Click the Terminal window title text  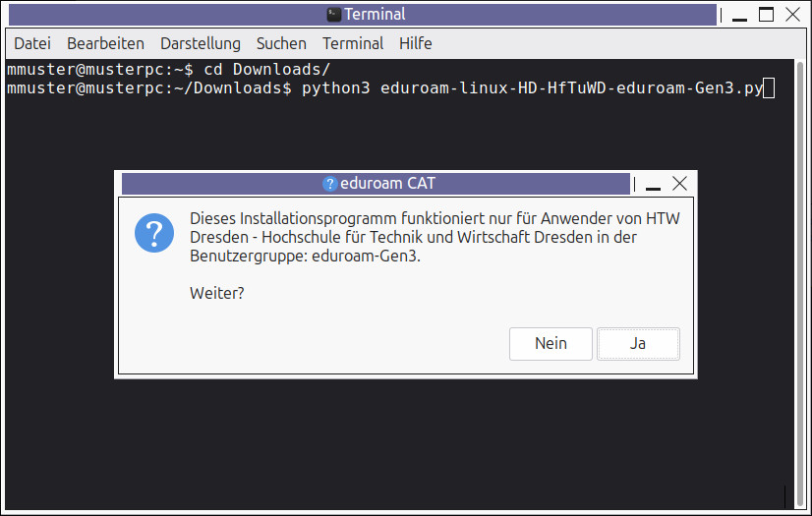pos(375,15)
